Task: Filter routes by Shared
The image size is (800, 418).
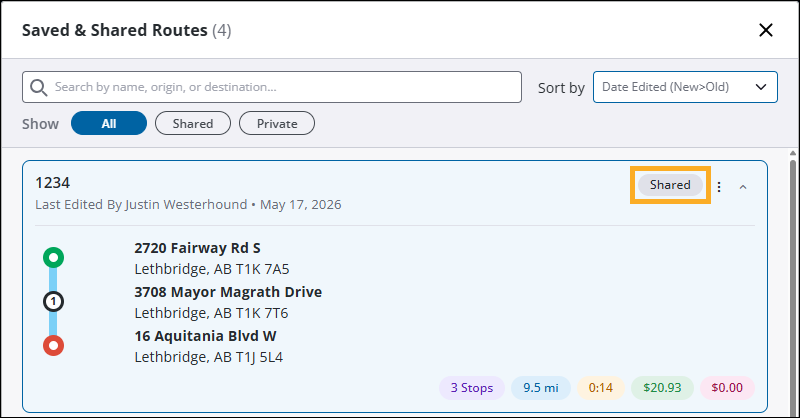Action: 193,124
